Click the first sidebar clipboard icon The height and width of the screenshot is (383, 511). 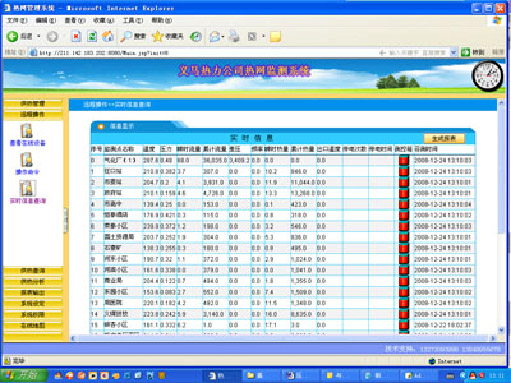[27, 131]
